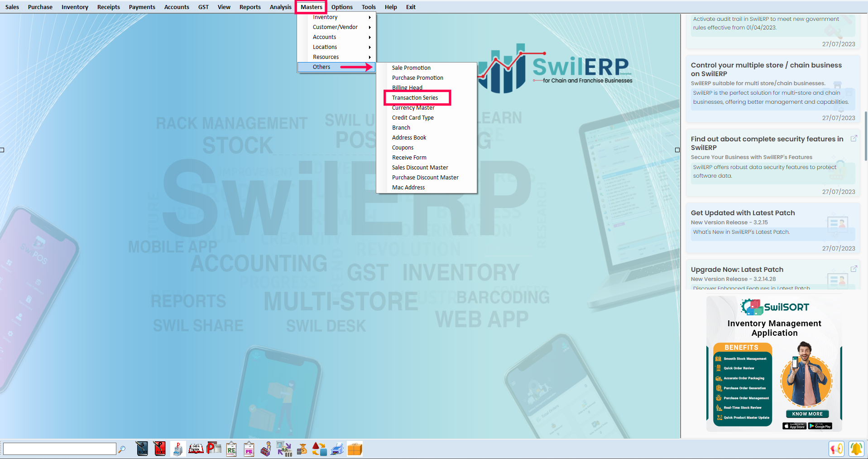Open Address Book entry
Image resolution: width=868 pixels, height=459 pixels.
427,138
